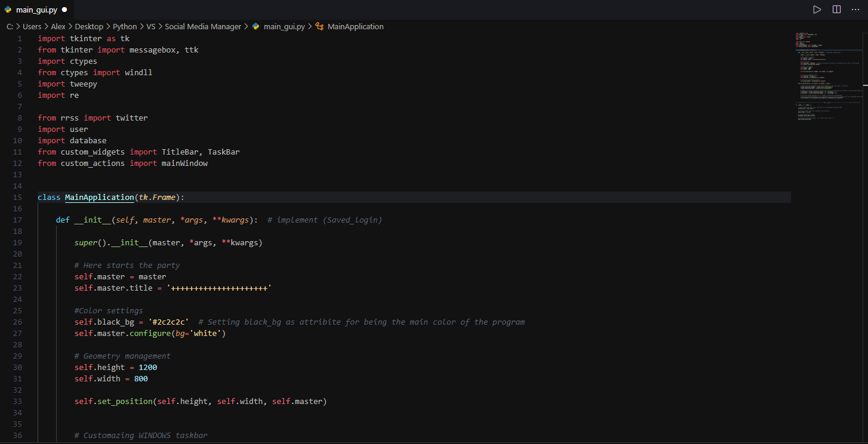Open the main_gui.py breadcrumb item
The width and height of the screenshot is (868, 444).
(x=284, y=27)
